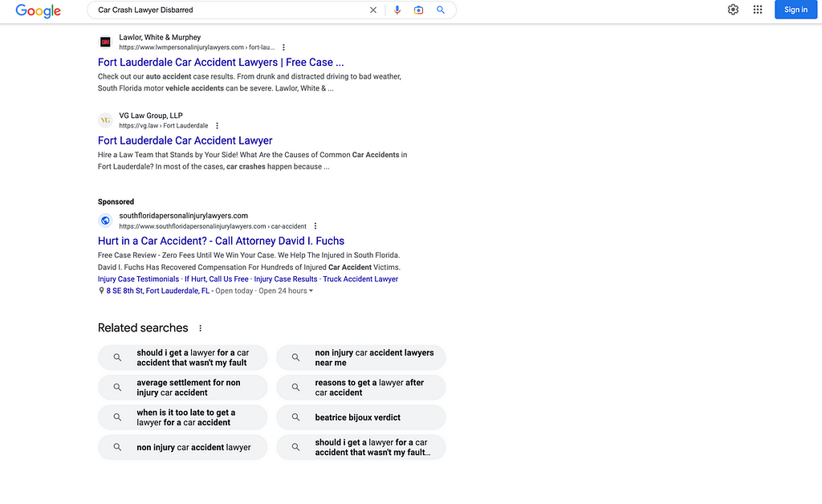Image resolution: width=822 pixels, height=504 pixels.
Task: Open more options for sponsored Fuchs result
Action: [x=315, y=226]
